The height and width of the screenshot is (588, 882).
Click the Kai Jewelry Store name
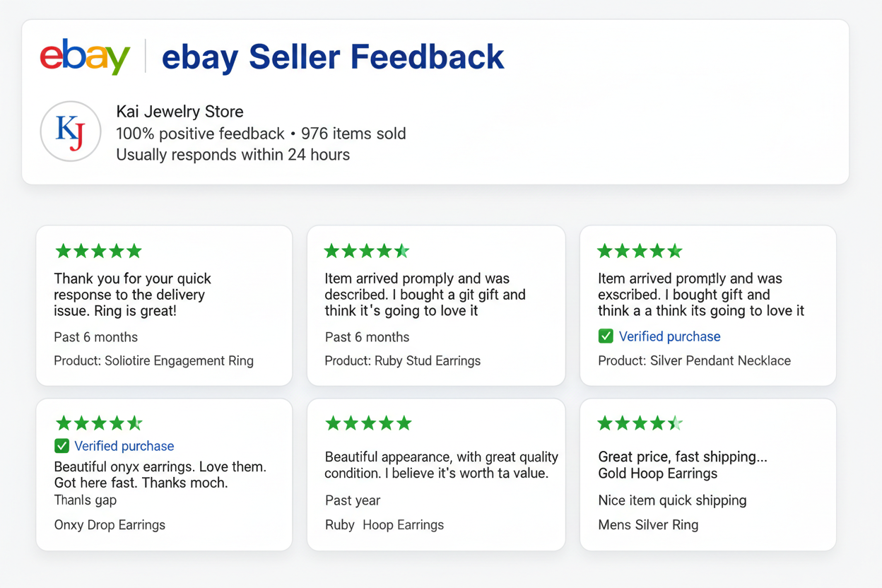180,112
